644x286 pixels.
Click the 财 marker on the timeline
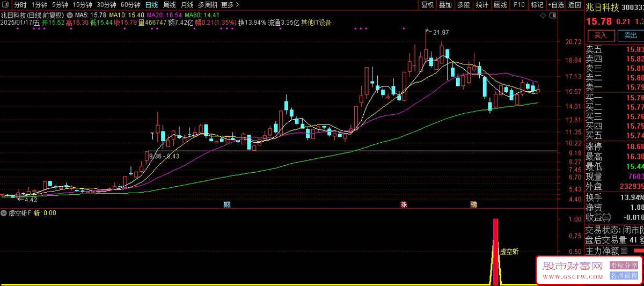227,204
